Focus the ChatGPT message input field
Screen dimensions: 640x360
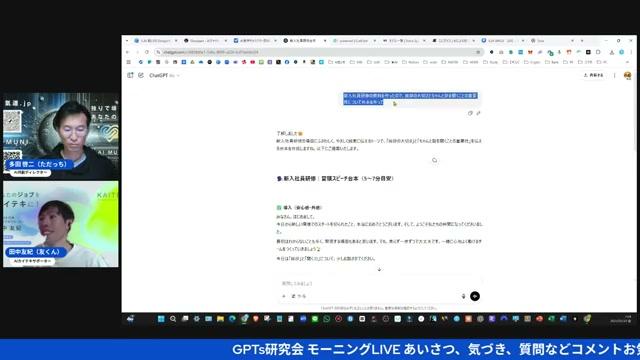379,283
